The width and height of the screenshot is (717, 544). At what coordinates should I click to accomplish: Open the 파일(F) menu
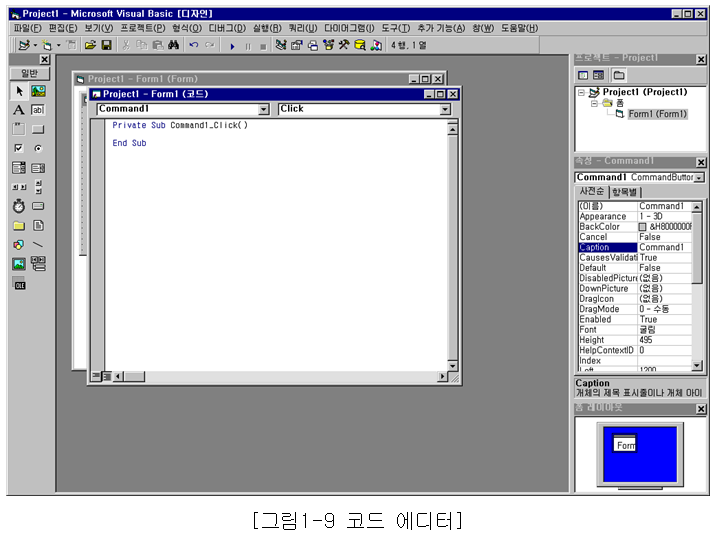click(27, 28)
